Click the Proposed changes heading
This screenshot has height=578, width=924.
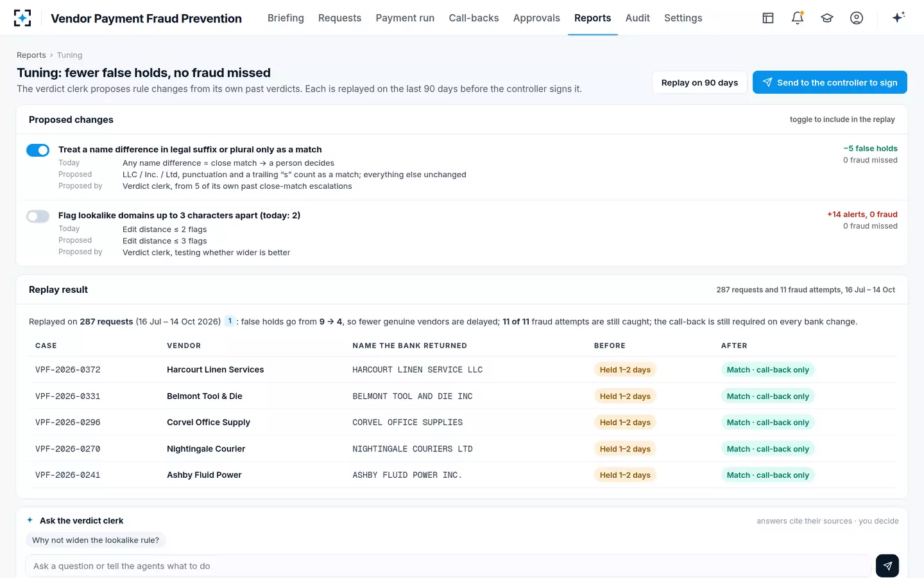coord(71,119)
